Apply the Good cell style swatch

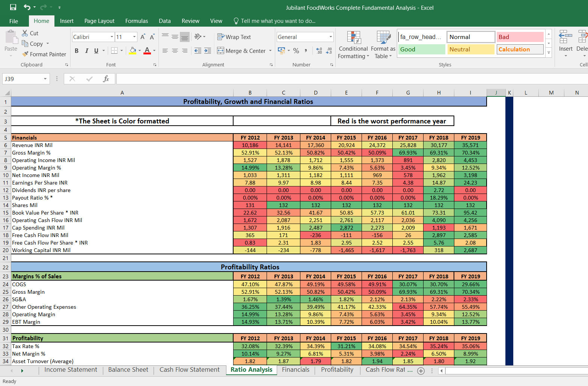pos(422,49)
